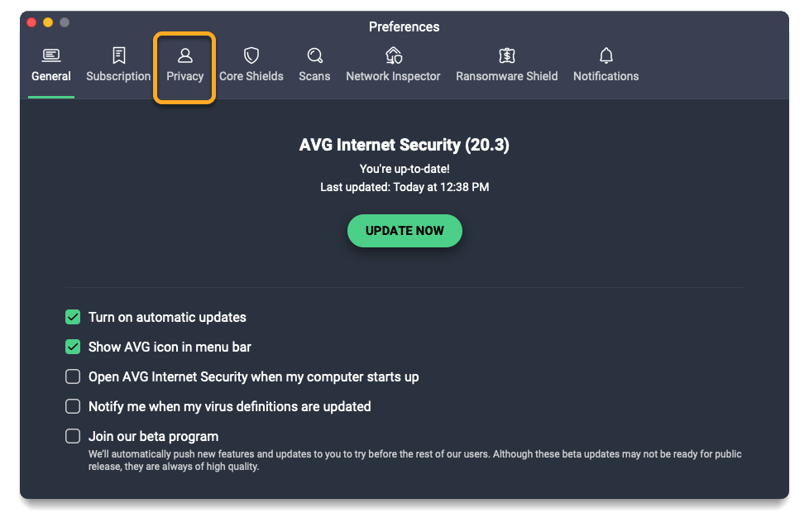Go to the Ransomware Shield tab label
809x532 pixels.
(x=507, y=76)
